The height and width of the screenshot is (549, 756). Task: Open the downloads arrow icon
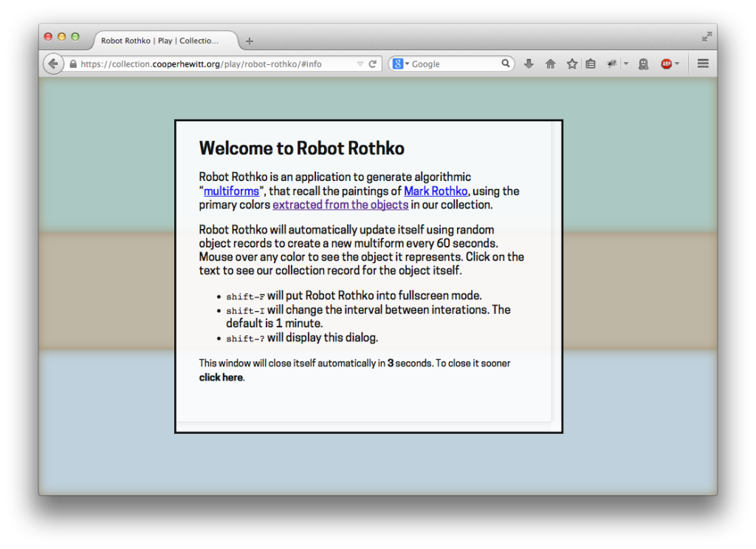(529, 64)
